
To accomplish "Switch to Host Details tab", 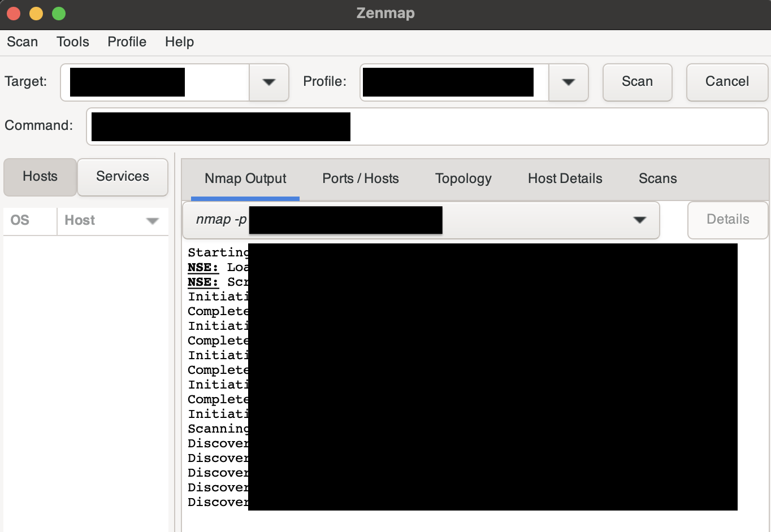I will coord(565,179).
